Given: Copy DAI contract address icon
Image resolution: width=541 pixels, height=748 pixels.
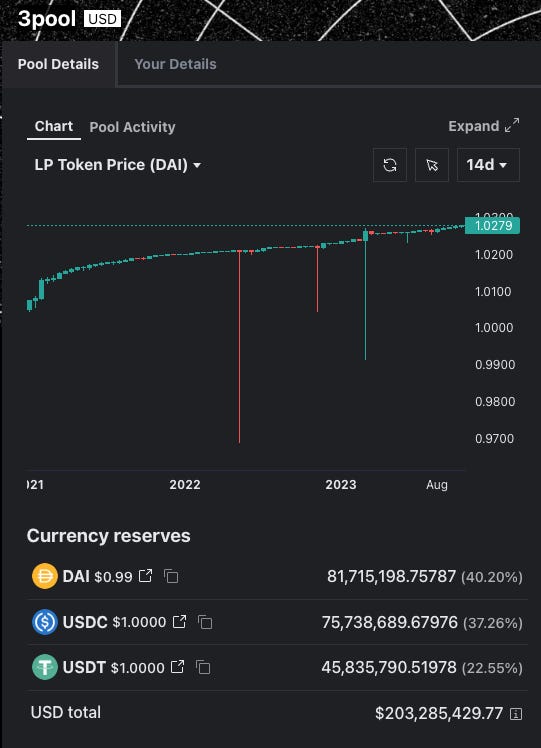Looking at the screenshot, I should click(x=171, y=576).
